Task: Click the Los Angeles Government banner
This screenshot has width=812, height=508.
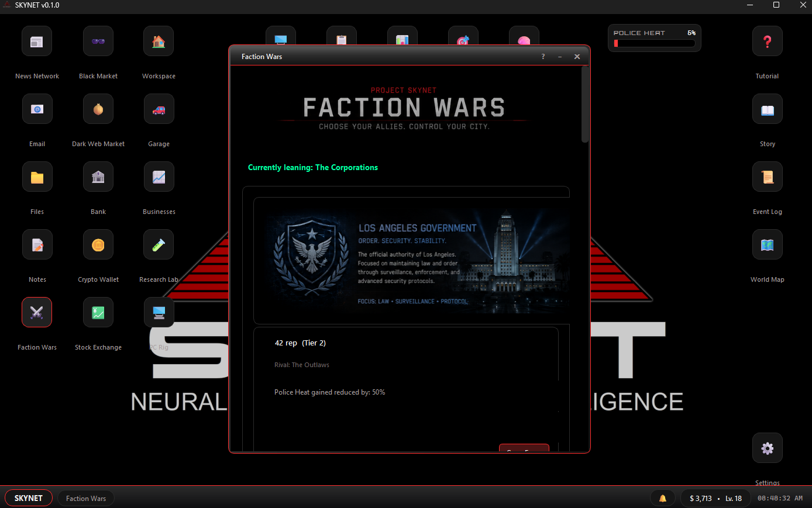Action: pos(412,261)
